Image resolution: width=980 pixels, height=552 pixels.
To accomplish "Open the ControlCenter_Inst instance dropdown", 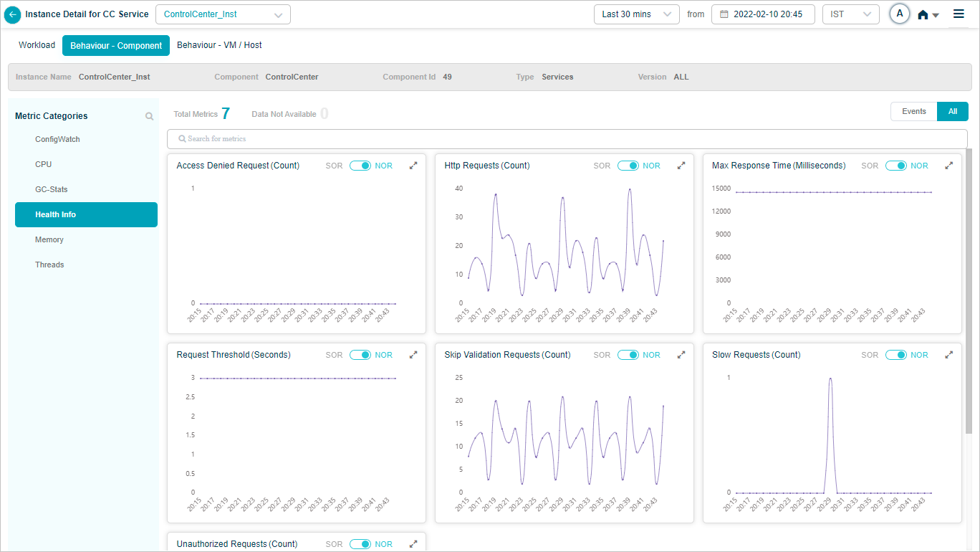I will pos(223,14).
